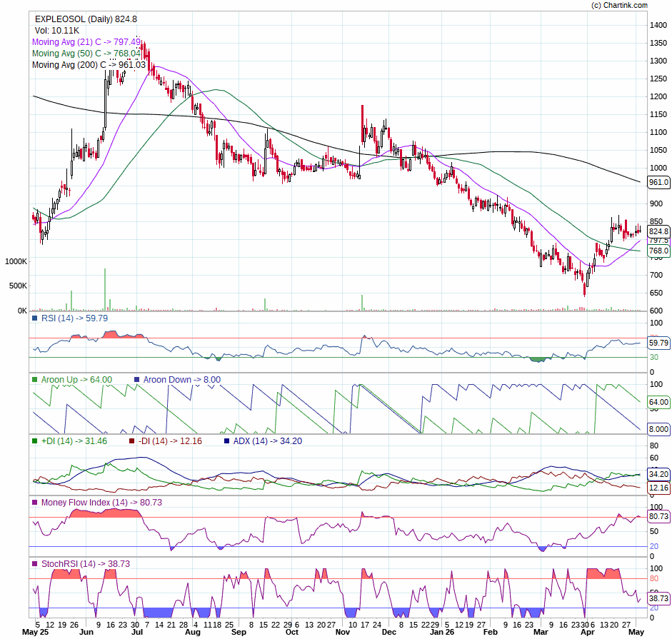672x639 pixels.
Task: Click the 1400 price axis label
Action: click(658, 25)
